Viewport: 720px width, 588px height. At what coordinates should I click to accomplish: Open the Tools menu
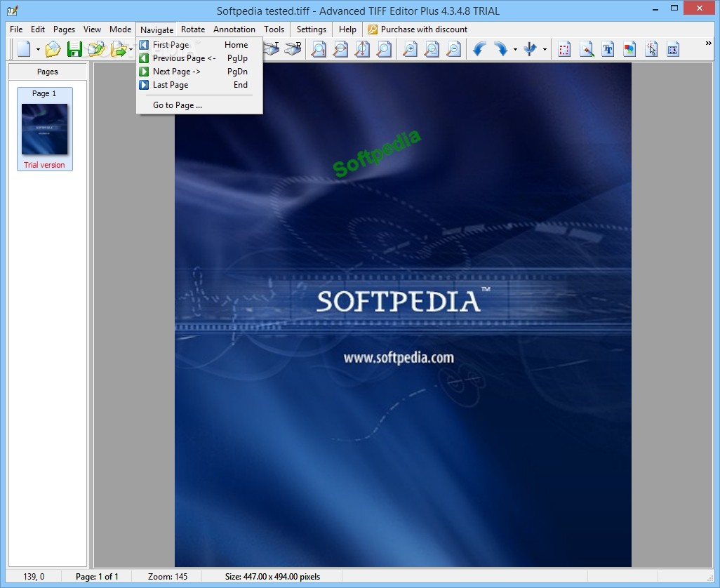tap(274, 29)
